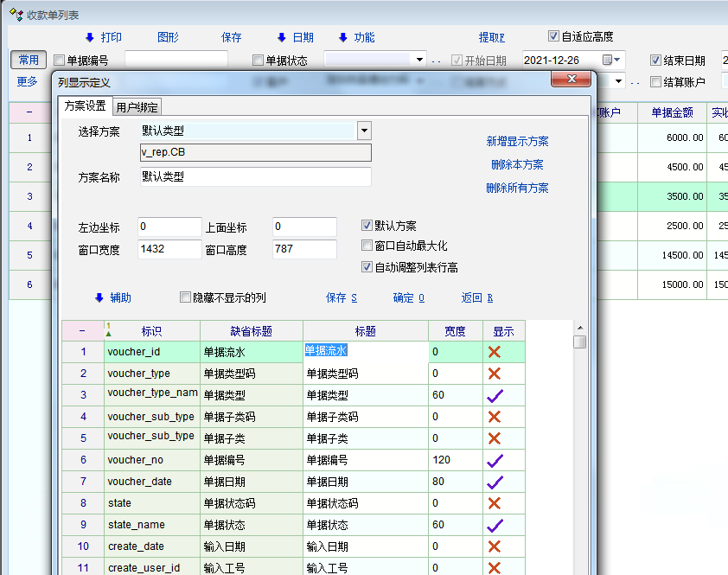The width and height of the screenshot is (728, 575).
Task: Click the 保存 S button in dialog
Action: (x=341, y=297)
